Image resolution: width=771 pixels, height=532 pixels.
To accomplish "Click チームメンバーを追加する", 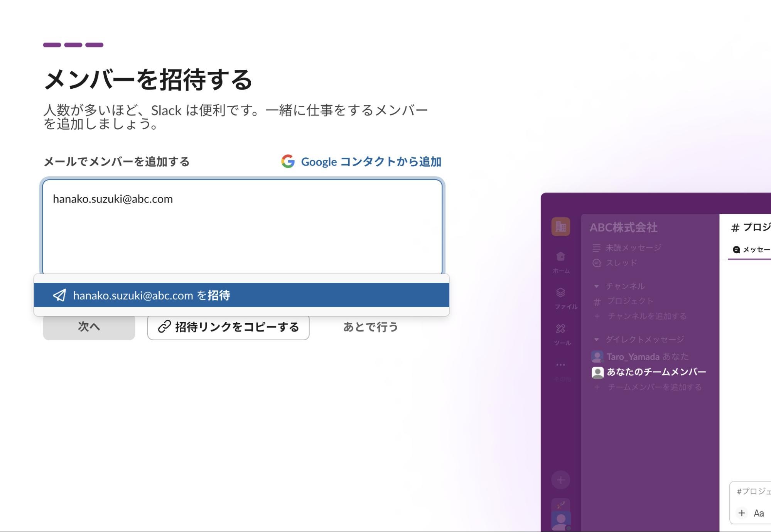I will (x=655, y=387).
